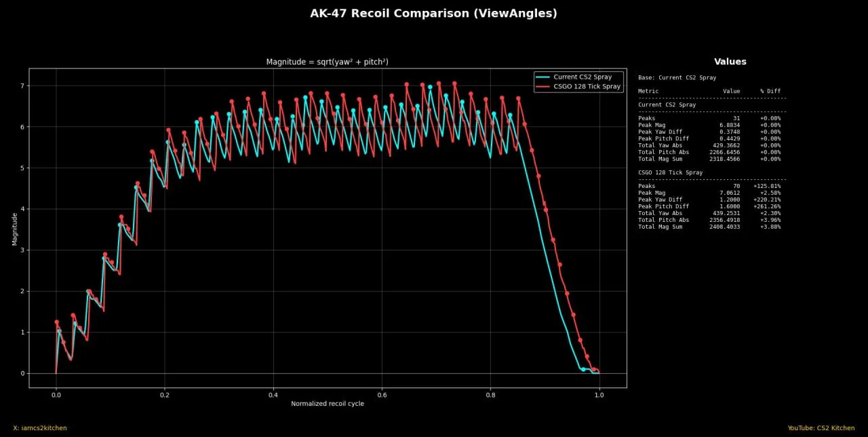Click the '+2.58%' Peak Mag difference
Image resolution: width=868 pixels, height=437 pixels.
pyautogui.click(x=770, y=193)
